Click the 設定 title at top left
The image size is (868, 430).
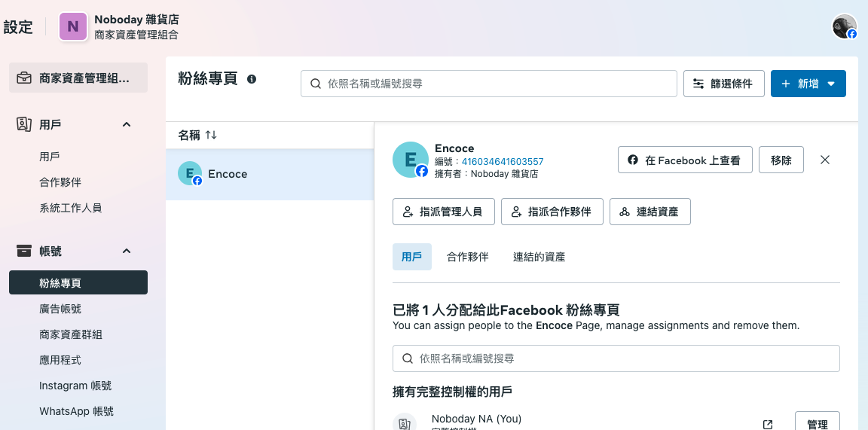[19, 26]
